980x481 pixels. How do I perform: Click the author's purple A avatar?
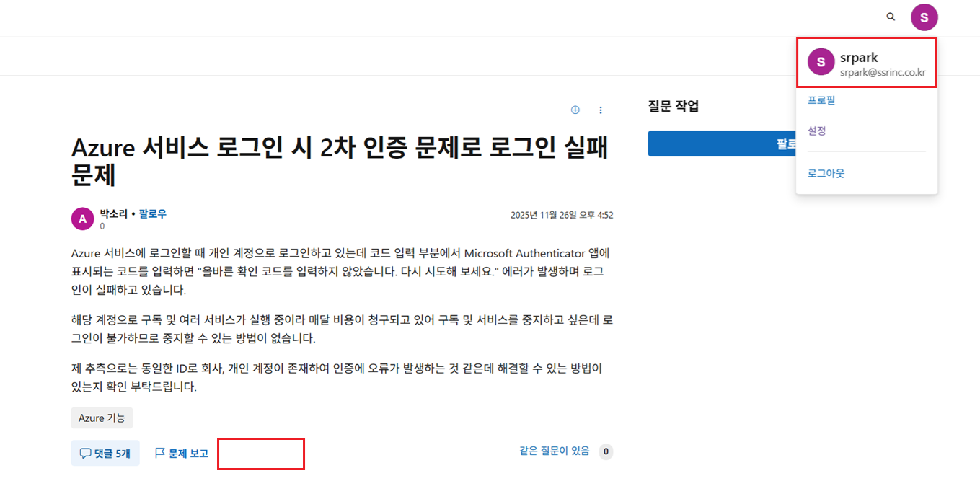[83, 219]
